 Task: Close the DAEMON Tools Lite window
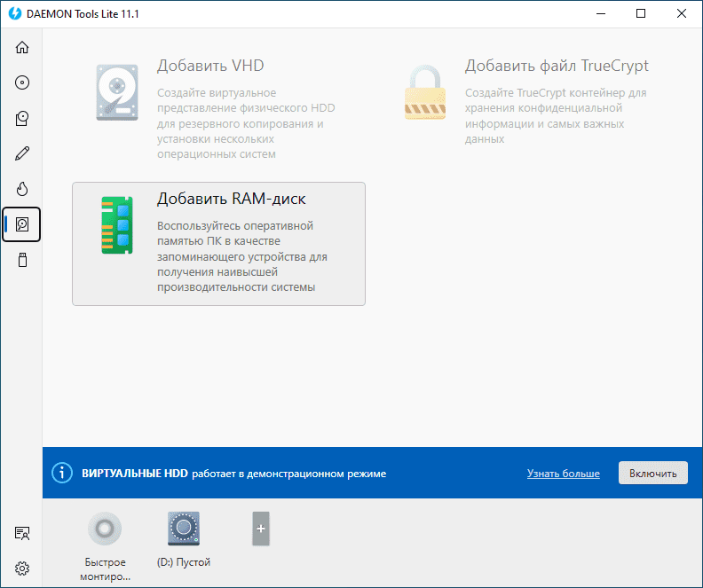682,13
